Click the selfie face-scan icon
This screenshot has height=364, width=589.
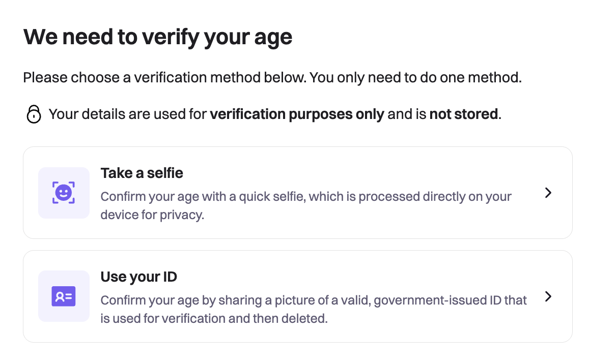[x=64, y=193]
